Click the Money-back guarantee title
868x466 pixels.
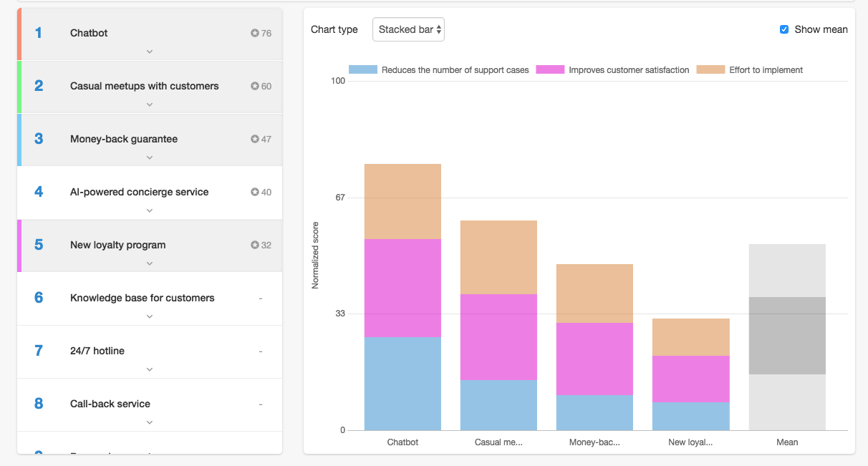click(x=123, y=139)
